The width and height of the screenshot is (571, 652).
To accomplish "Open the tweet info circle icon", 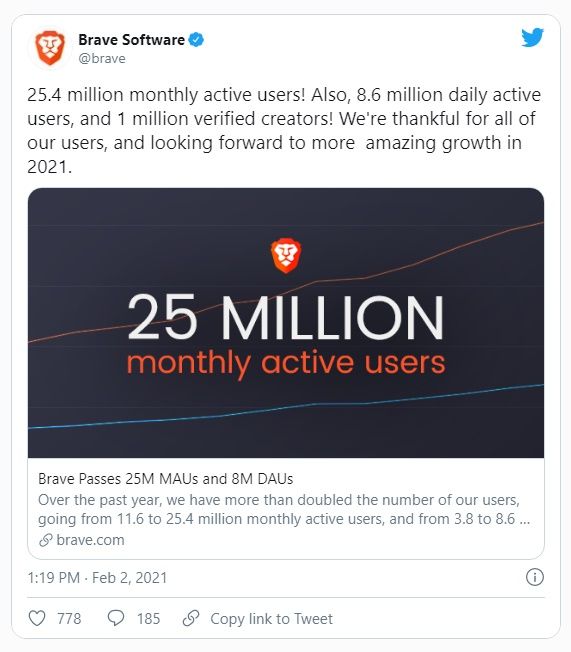I will (535, 577).
